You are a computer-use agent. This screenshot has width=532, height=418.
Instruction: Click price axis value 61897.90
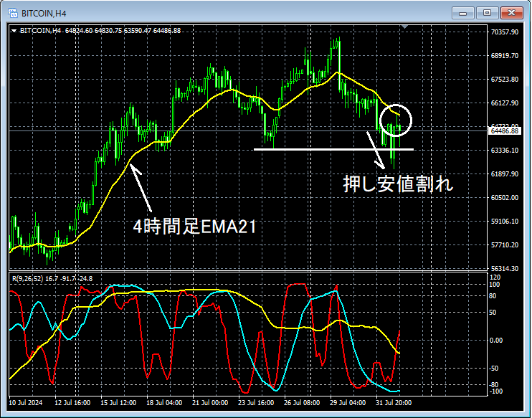pyautogui.click(x=505, y=174)
